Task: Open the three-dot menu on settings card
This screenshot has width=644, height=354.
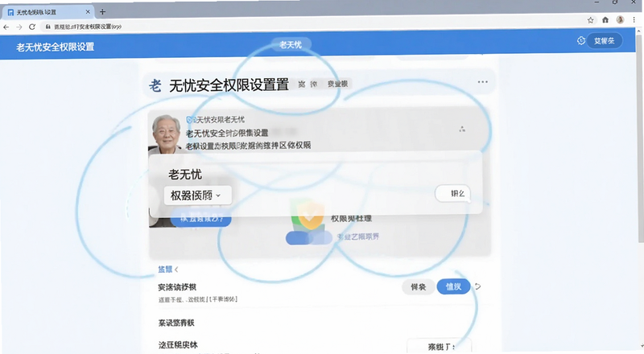Action: [x=482, y=82]
